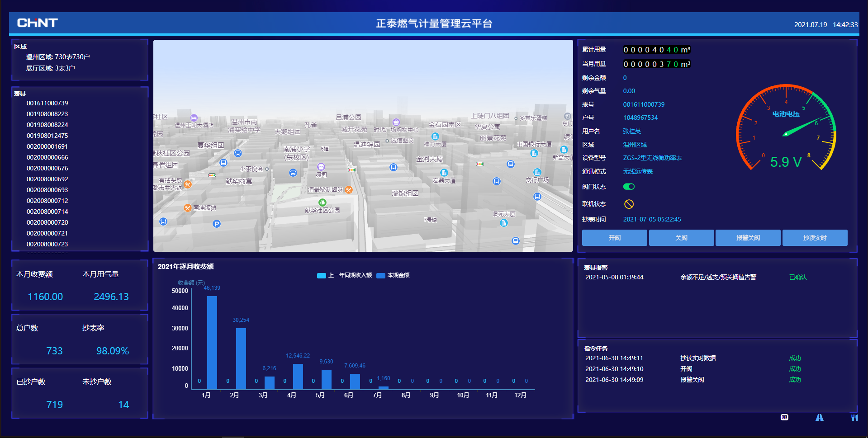The width and height of the screenshot is (868, 438).
Task: Click the fork and knife icon
Action: point(854,418)
